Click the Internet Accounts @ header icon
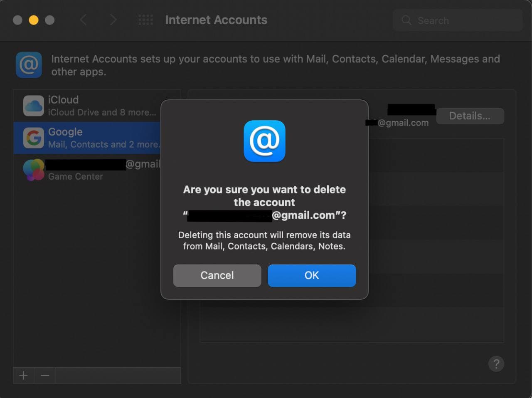 [29, 65]
